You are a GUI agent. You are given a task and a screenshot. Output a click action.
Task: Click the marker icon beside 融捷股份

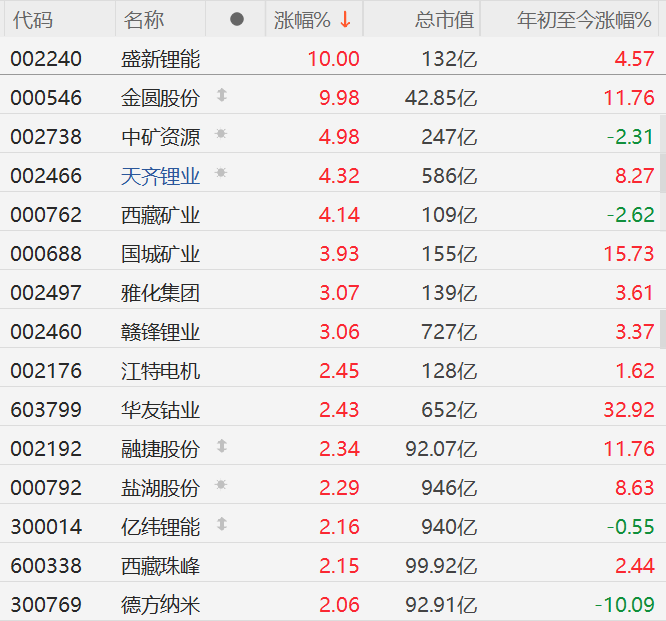(x=222, y=446)
